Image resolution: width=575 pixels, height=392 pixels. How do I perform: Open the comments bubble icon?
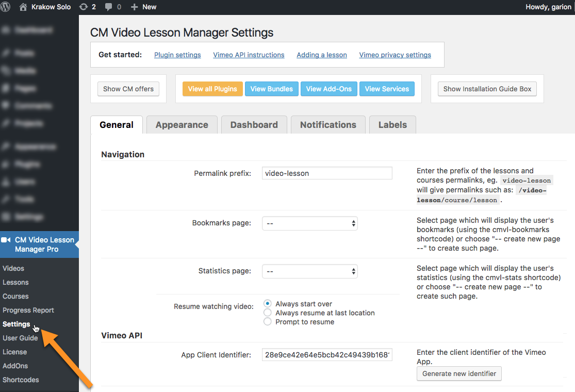coord(108,7)
